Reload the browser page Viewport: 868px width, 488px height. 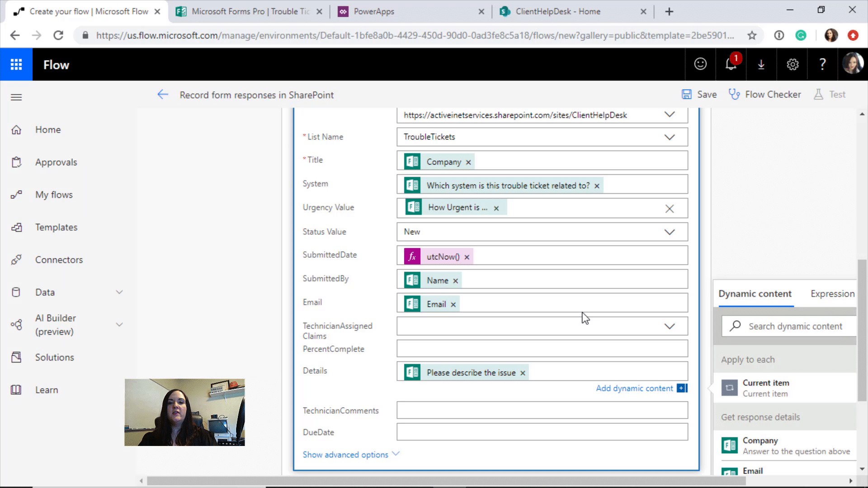tap(58, 35)
